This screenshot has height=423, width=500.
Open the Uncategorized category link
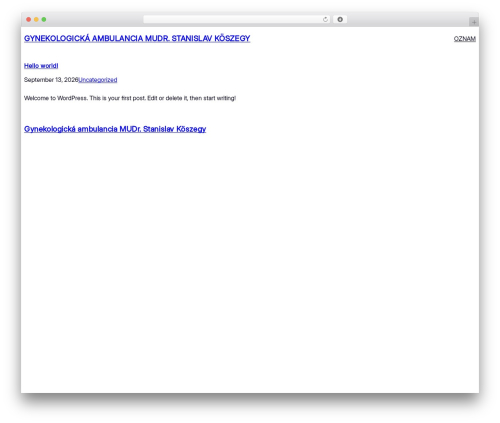point(98,80)
